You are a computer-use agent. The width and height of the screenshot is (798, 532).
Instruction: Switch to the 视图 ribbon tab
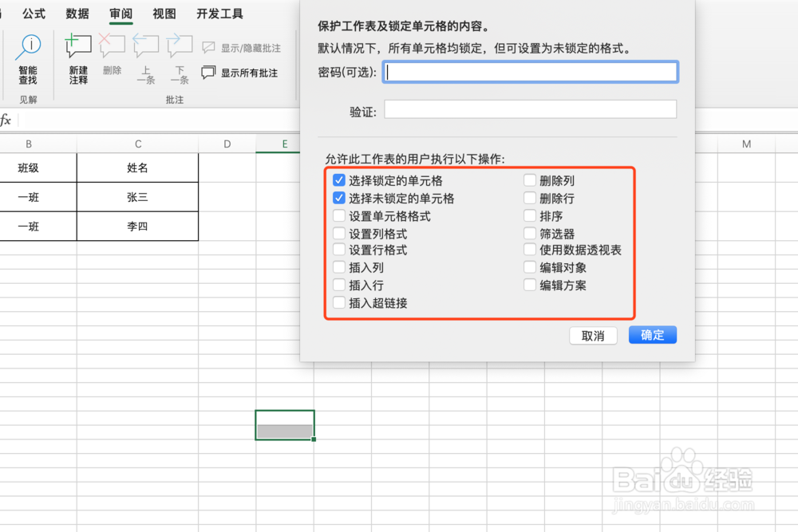(164, 14)
